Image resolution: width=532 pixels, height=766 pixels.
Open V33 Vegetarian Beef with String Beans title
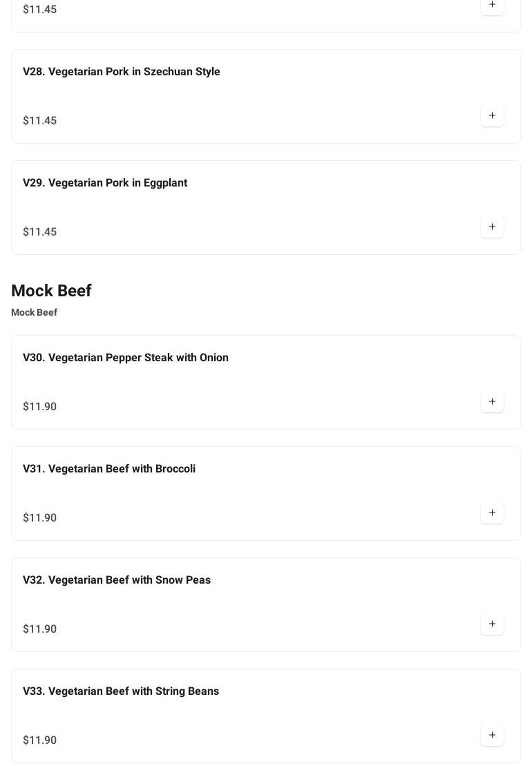tap(121, 691)
